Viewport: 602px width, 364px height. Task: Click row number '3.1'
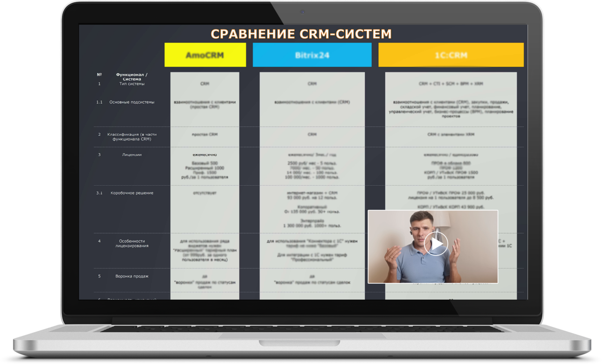[99, 193]
